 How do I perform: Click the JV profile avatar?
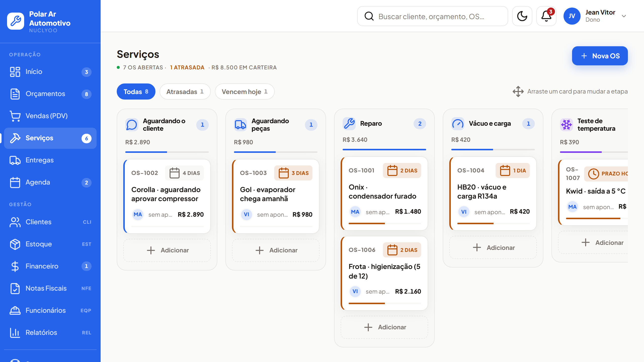tap(572, 16)
